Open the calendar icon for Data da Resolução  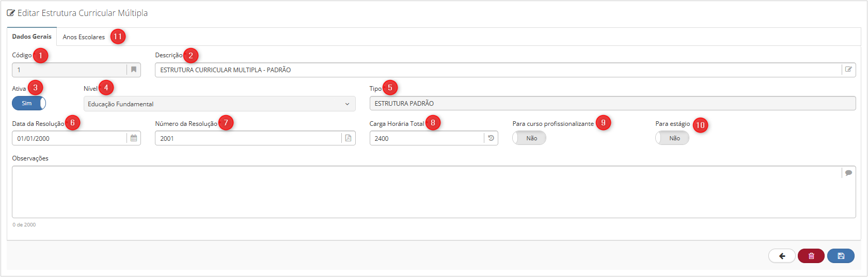coord(134,138)
